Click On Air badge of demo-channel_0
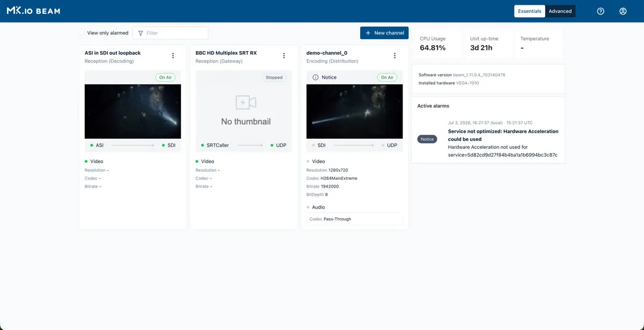 click(387, 77)
